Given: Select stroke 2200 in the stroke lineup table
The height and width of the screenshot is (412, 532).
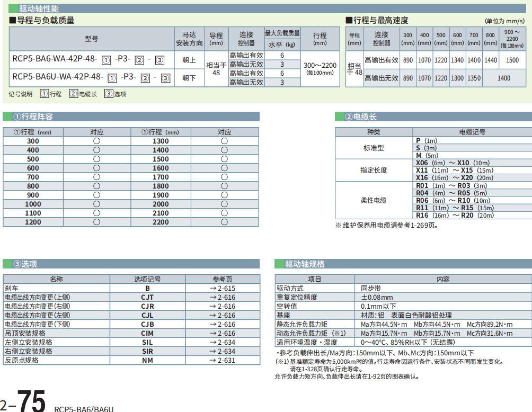Looking at the screenshot, I should 161,222.
